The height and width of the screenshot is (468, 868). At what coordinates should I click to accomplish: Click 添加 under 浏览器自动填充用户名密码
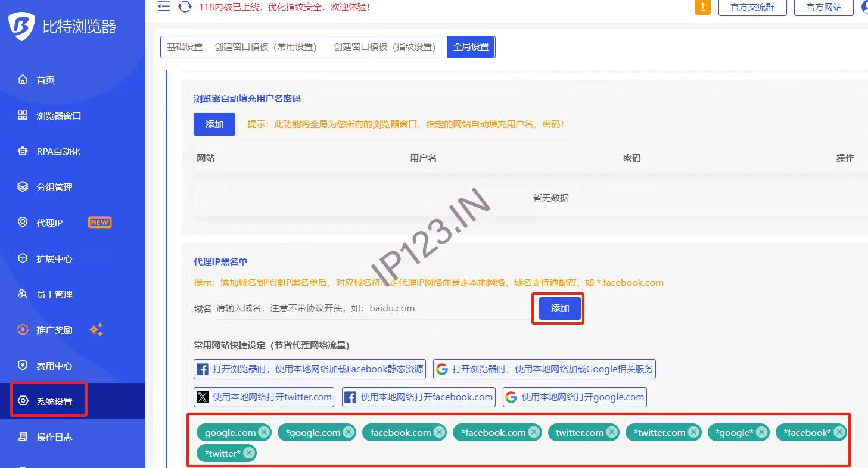click(214, 124)
